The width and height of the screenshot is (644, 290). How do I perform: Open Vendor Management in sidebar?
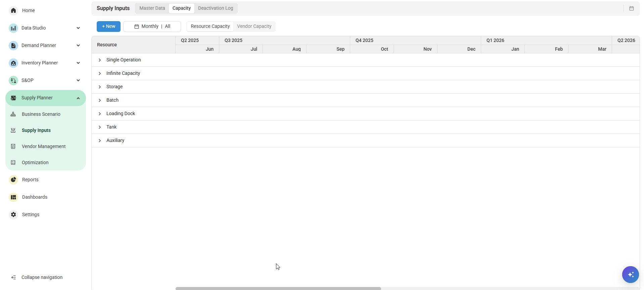coord(44,146)
